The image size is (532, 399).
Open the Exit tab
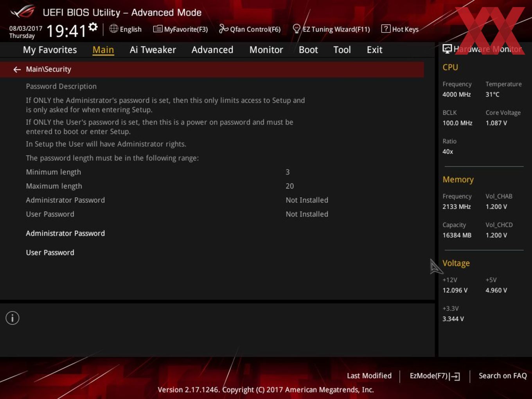[374, 50]
